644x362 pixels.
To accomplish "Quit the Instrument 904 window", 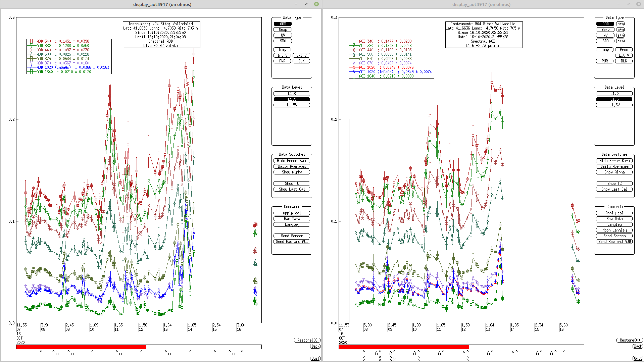I will tap(638, 358).
